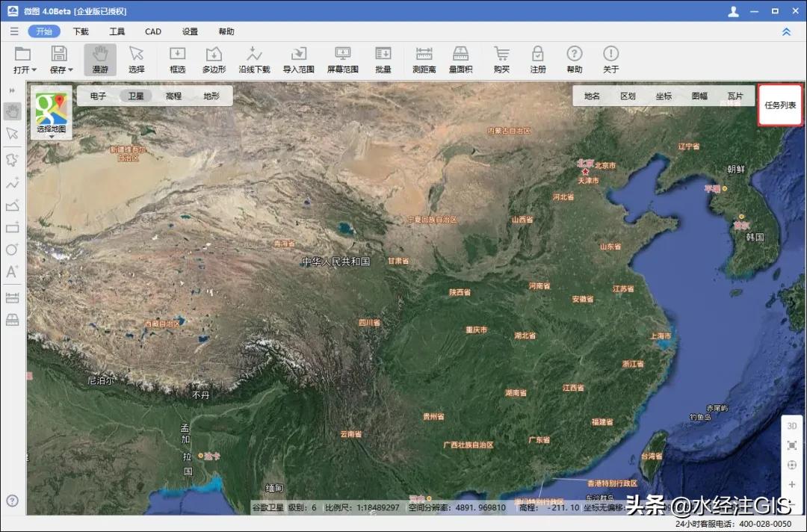Open the 设置 menu
The height and width of the screenshot is (532, 807).
[x=190, y=31]
